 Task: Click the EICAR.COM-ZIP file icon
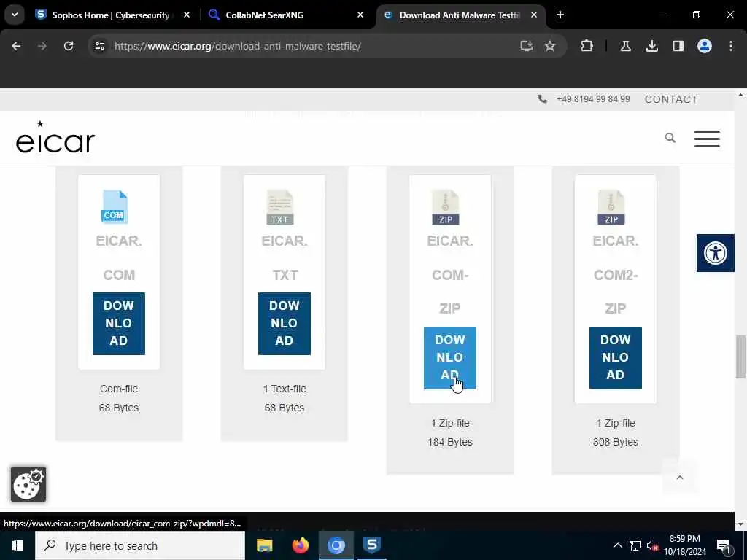click(x=446, y=206)
